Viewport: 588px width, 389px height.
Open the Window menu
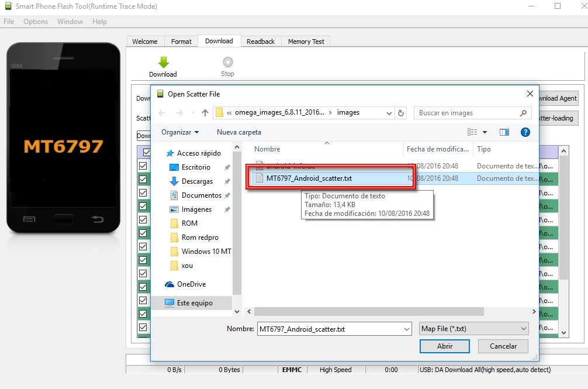click(70, 22)
